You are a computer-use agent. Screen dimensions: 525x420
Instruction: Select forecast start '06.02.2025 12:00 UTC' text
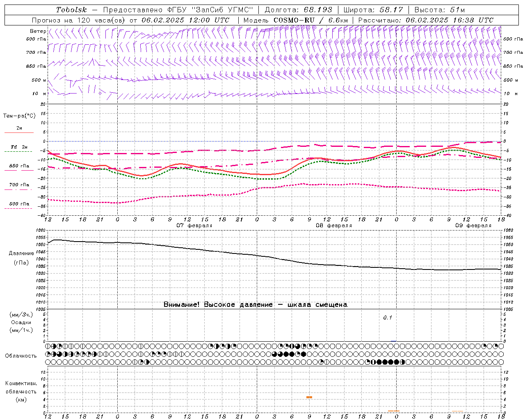click(x=185, y=20)
